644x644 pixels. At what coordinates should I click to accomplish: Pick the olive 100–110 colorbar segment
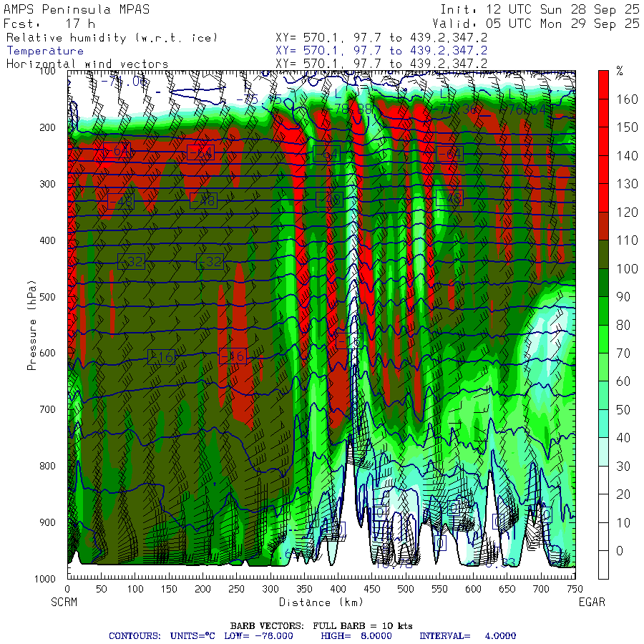coord(603,254)
